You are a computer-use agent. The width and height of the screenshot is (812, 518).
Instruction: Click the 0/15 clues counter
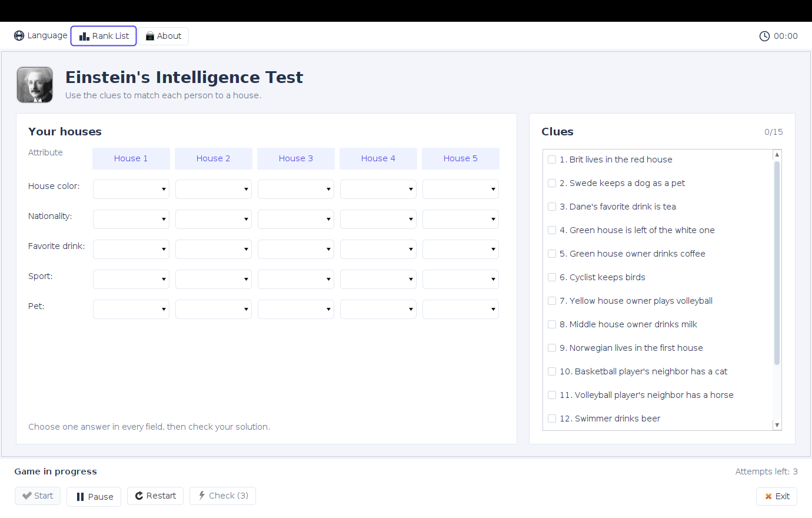click(x=774, y=132)
